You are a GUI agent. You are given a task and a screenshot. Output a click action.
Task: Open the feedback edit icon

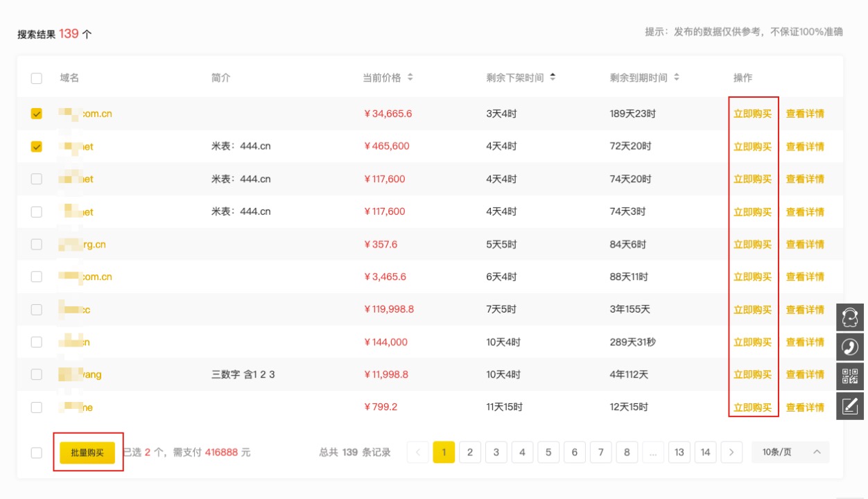point(850,406)
